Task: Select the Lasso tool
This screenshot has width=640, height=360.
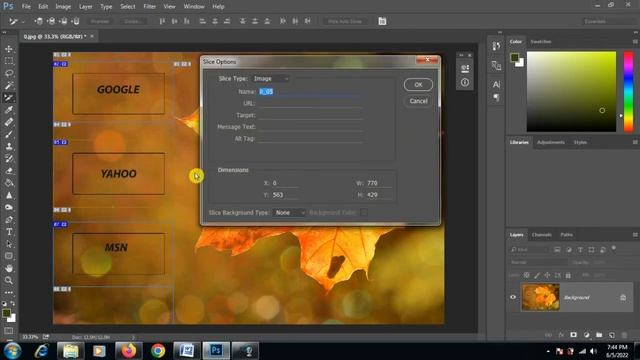Action: pyautogui.click(x=9, y=73)
